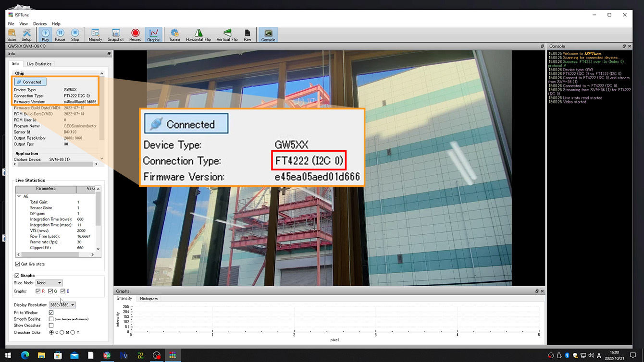This screenshot has width=644, height=362.
Task: Click the Connected button
Action: (30, 82)
